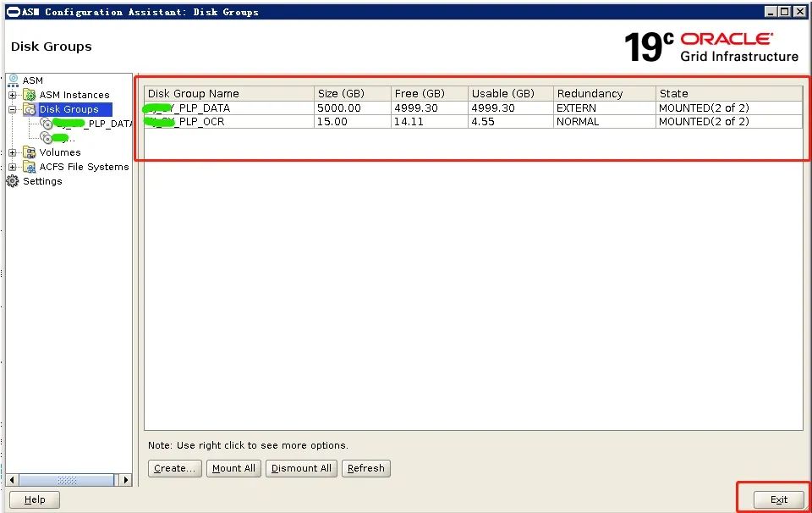Click the second disk group tree icon
Screen dimensions: 812x513
[x=47, y=138]
